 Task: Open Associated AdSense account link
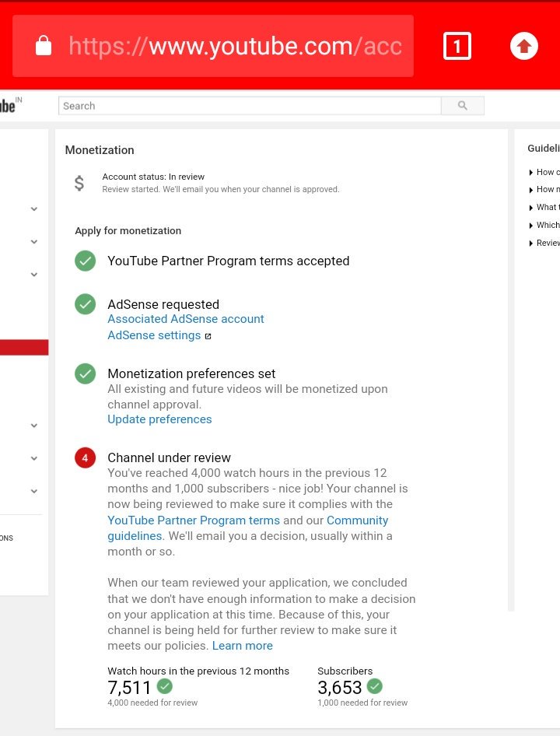click(x=185, y=319)
